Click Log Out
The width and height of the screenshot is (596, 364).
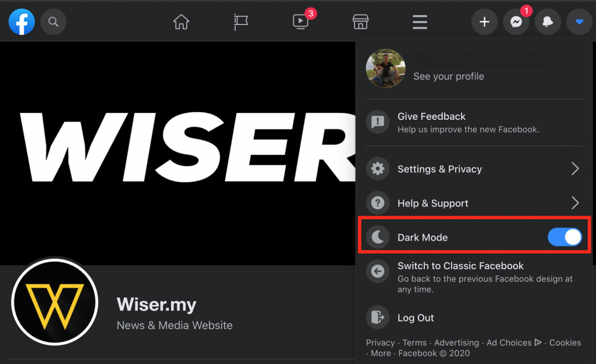415,317
